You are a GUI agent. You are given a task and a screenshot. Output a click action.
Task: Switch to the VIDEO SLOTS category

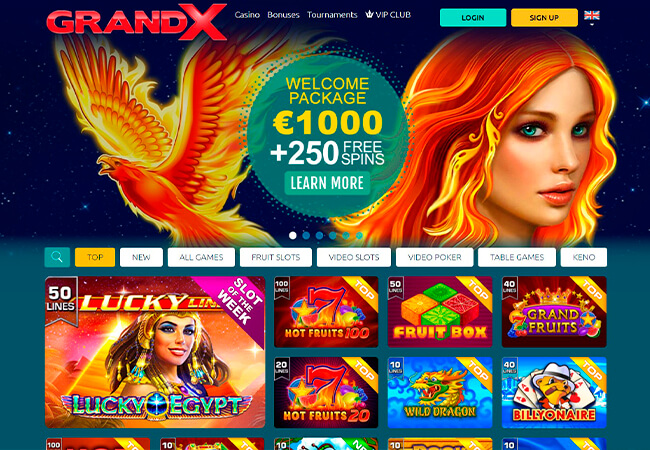click(354, 257)
